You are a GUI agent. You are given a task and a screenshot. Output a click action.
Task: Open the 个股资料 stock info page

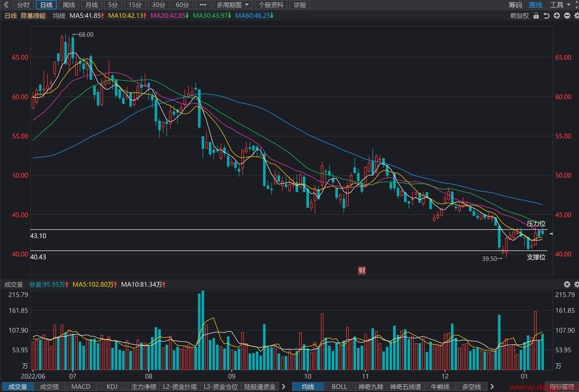[271, 5]
